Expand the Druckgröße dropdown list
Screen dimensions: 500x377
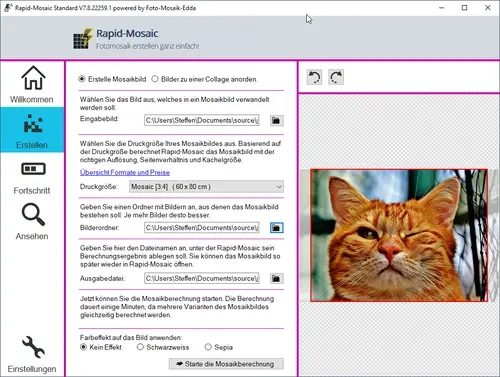[x=206, y=187]
